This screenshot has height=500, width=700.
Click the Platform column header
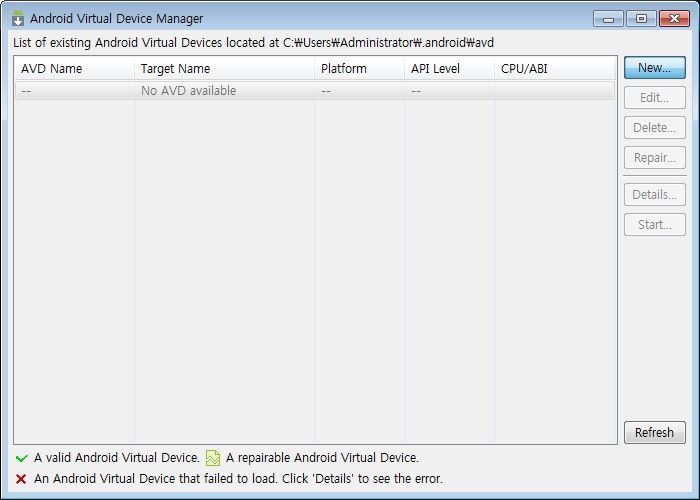pos(359,68)
